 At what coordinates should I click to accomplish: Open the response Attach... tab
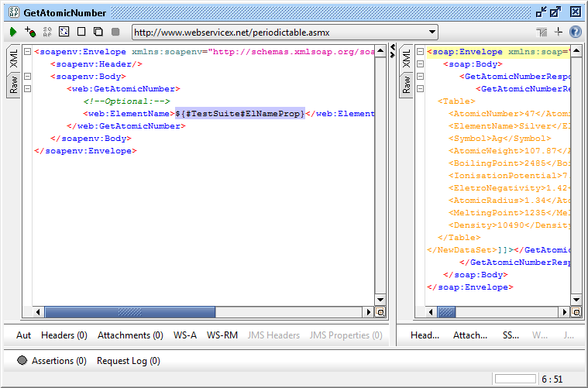(470, 335)
